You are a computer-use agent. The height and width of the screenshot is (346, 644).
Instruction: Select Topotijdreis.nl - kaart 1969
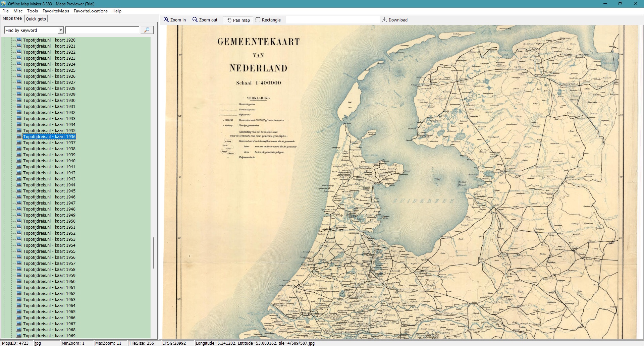[49, 336]
